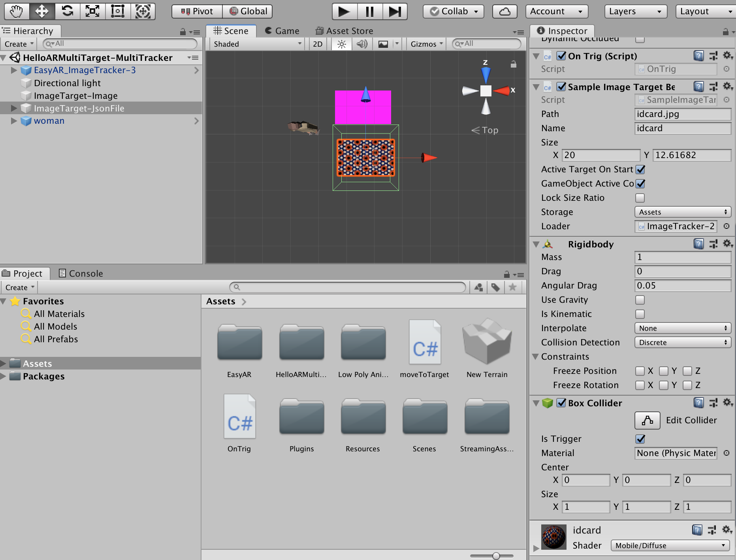Open the Storage dropdown
Screen dimensions: 736x560
click(x=683, y=212)
